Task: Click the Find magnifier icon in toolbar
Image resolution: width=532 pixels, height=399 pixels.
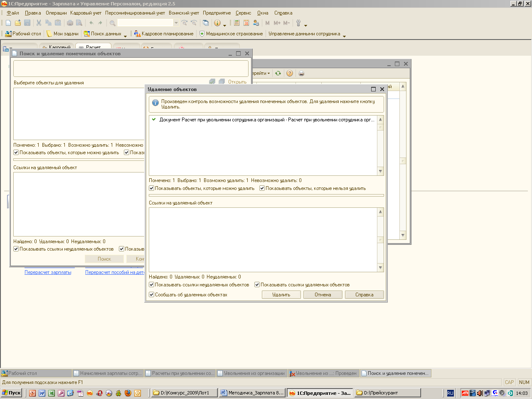Action: click(x=112, y=23)
